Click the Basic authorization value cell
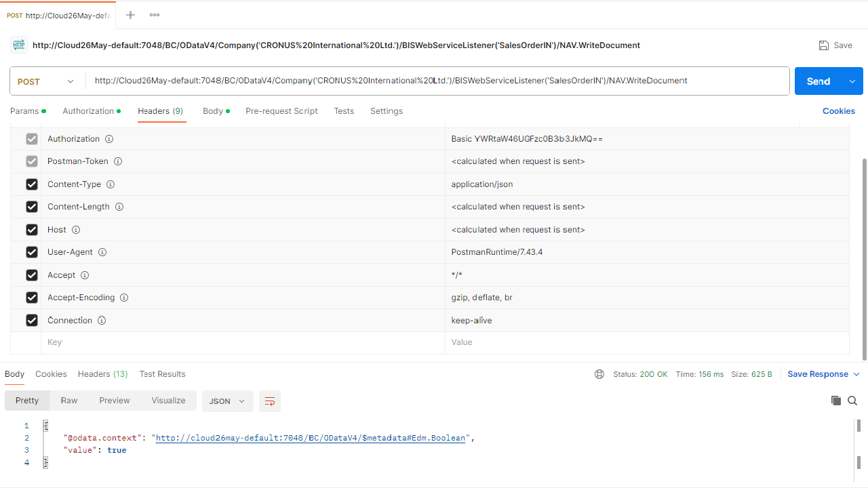The width and height of the screenshot is (868, 488). (647, 139)
